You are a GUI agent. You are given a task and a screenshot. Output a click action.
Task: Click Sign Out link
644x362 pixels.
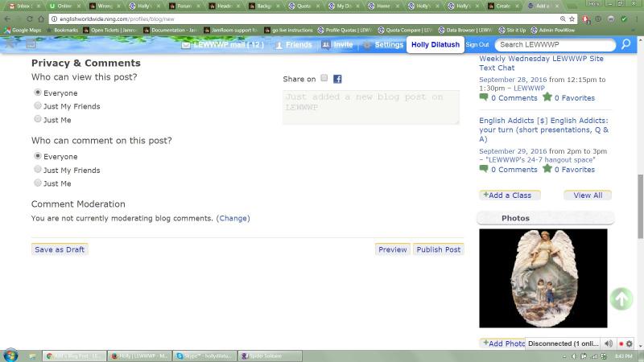tap(477, 44)
